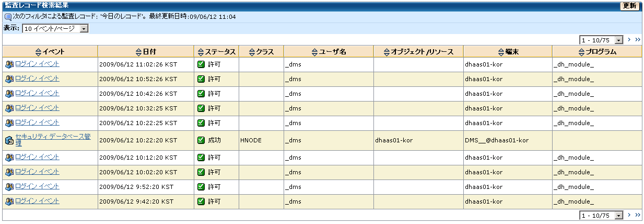Select dhaas01-kor in the オブジェクト/リソース column
This screenshot has height=224, width=644.
[394, 140]
